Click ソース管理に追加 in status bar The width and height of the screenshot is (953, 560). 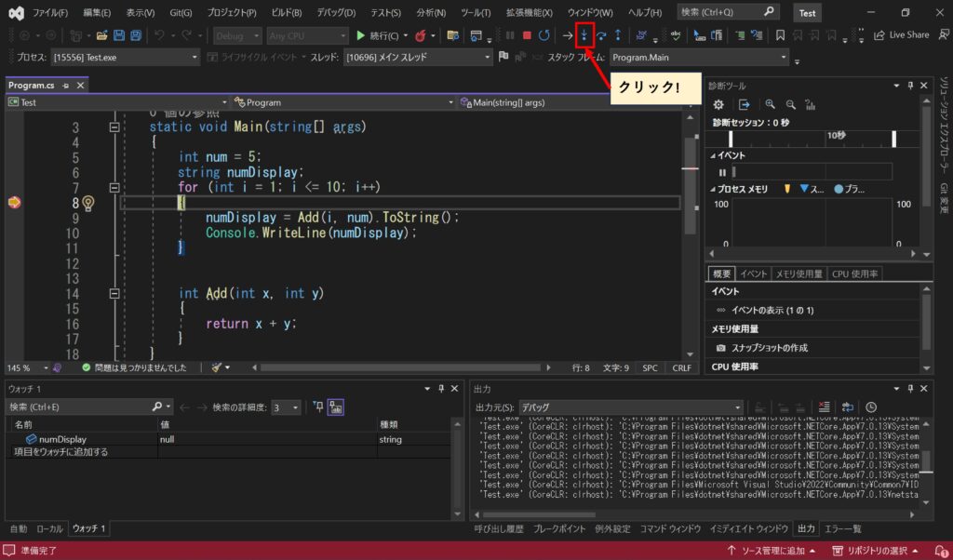[x=772, y=551]
